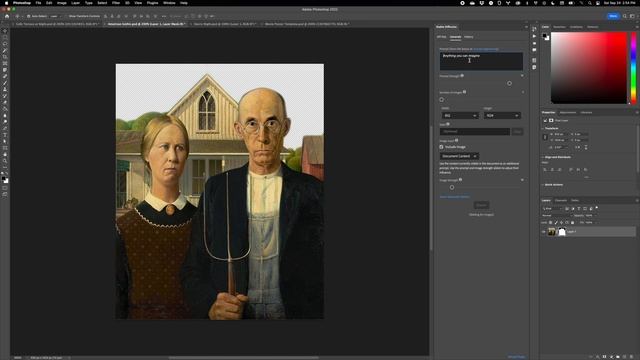Open the Plugins menu
The image size is (640, 360).
point(152,3)
